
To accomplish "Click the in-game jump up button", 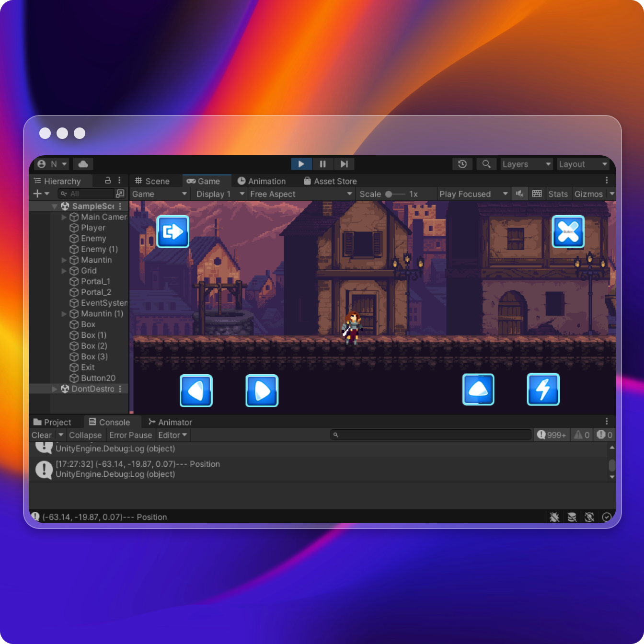I will (478, 390).
